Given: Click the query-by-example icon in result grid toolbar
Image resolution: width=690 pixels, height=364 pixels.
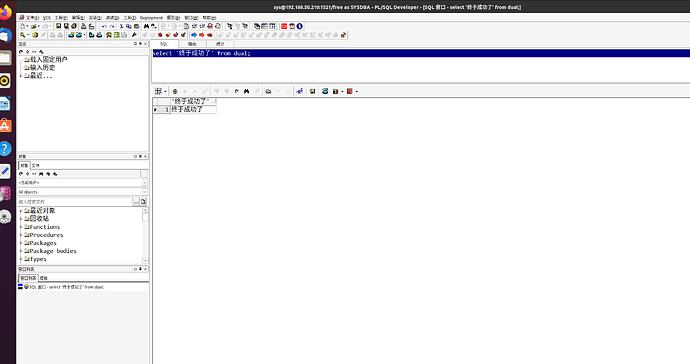Looking at the screenshot, I should pos(268,92).
